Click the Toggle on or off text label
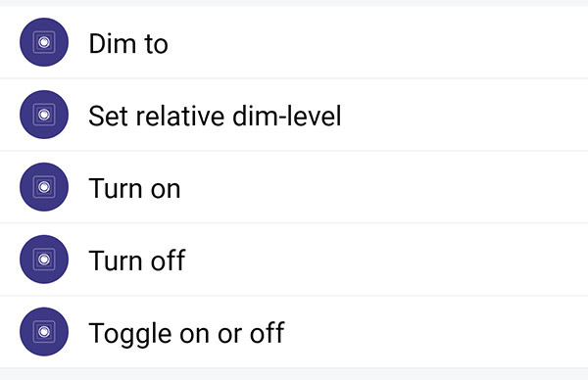Screen dimensions: 588x380 click(187, 333)
